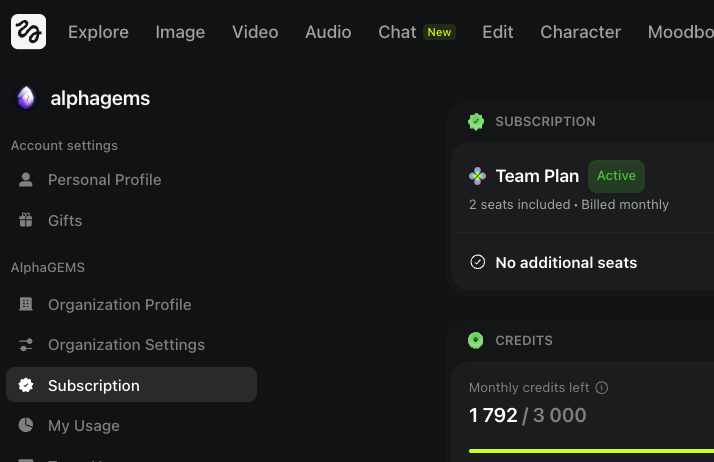Open the Explore tab
This screenshot has height=462, width=714.
(98, 32)
